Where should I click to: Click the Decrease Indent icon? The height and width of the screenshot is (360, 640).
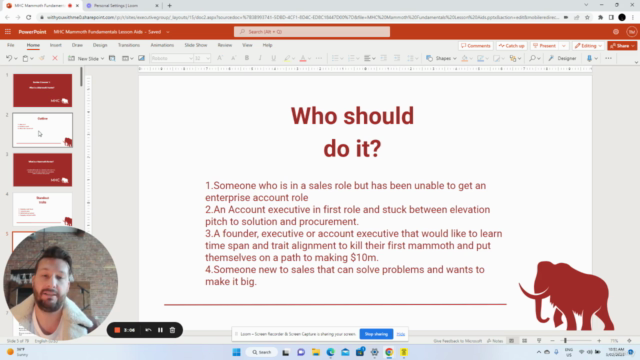click(x=383, y=58)
